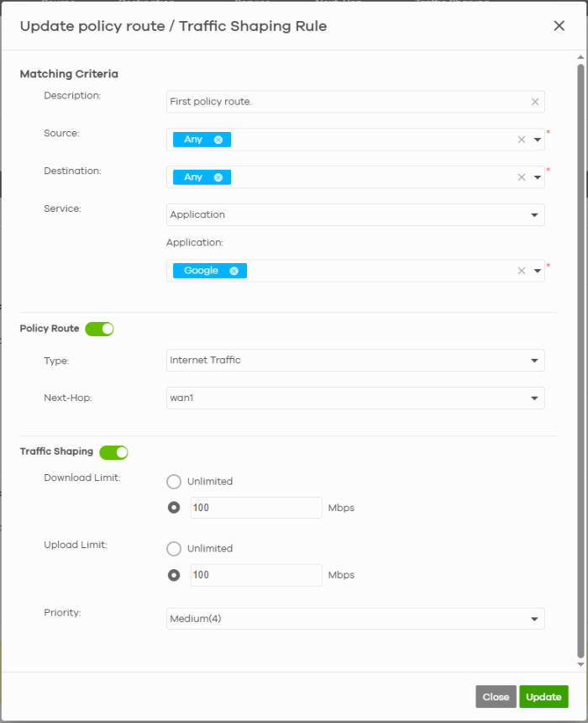The height and width of the screenshot is (723, 588).
Task: Clear all Destination selections
Action: tap(521, 177)
